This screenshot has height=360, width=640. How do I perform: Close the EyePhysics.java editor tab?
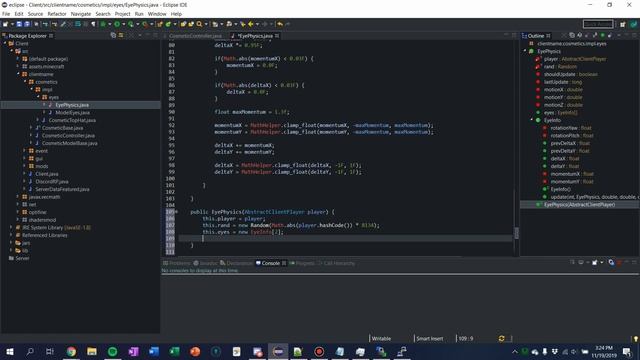click(x=277, y=36)
